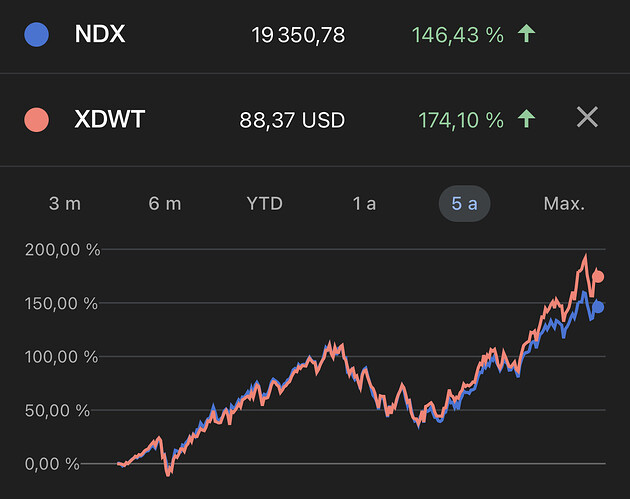630x499 pixels.
Task: Open the XDWT ticker name
Action: pos(109,120)
